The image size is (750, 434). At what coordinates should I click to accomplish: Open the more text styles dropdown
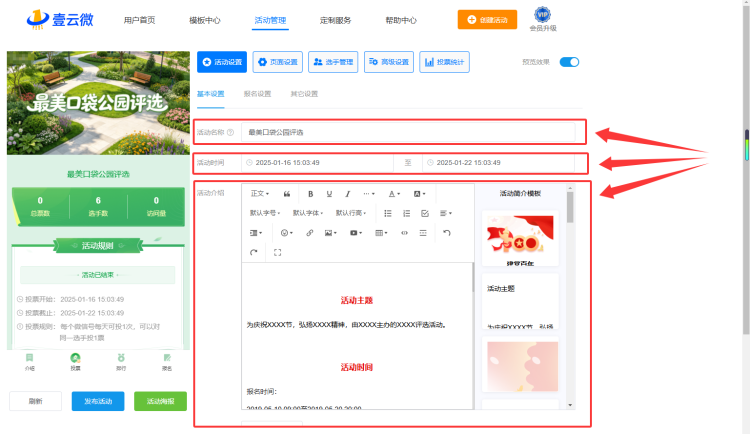[368, 194]
